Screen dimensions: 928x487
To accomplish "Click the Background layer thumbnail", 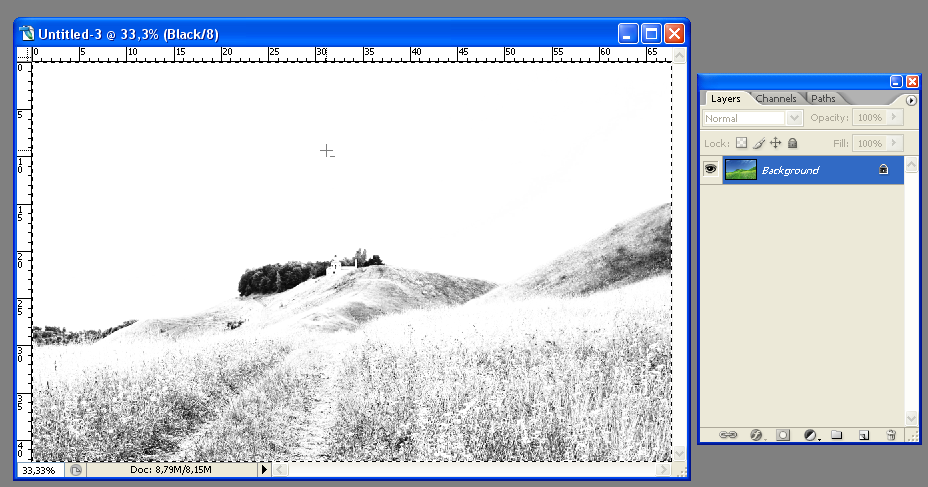I will coord(740,170).
